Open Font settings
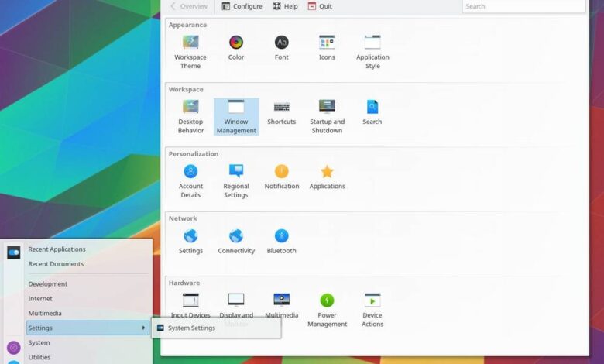The image size is (604, 364). click(282, 48)
